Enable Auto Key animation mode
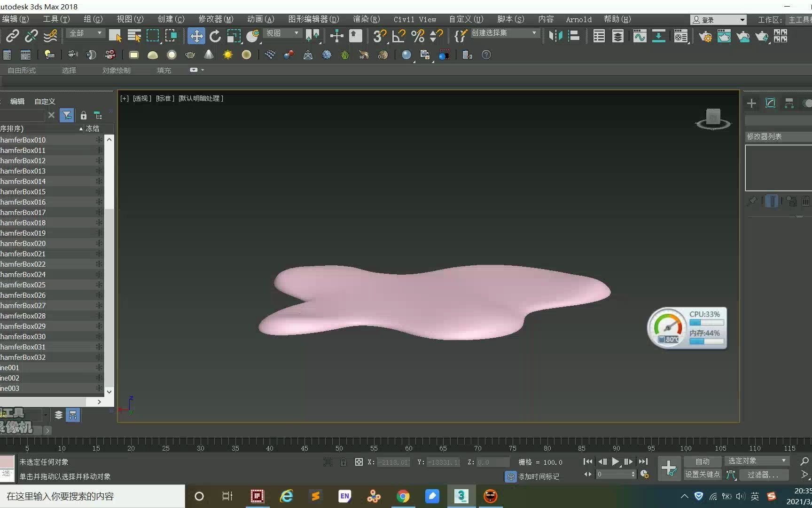Screen dimensions: 812x508 [x=703, y=461]
